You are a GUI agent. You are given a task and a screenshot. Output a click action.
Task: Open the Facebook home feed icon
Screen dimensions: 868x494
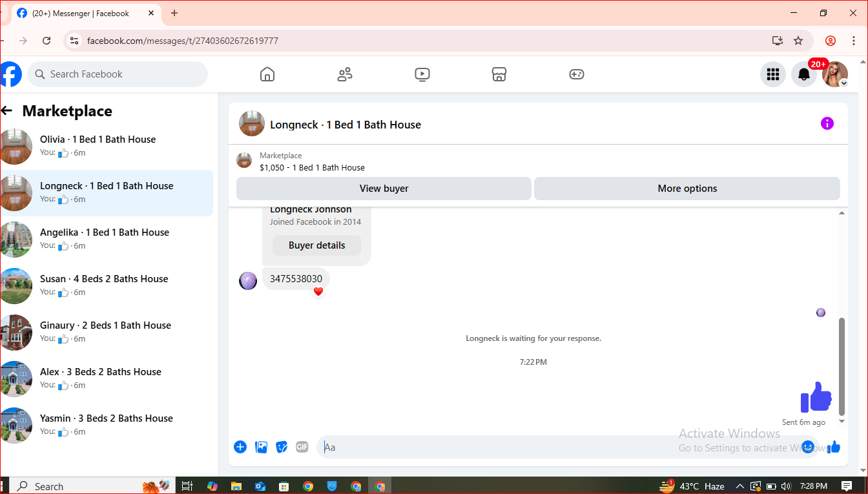click(267, 74)
